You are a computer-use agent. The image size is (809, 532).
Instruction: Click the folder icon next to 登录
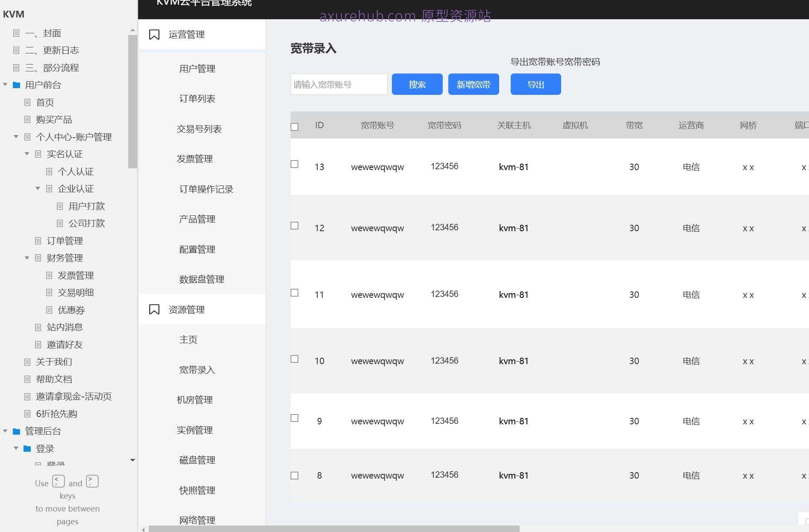(27, 448)
